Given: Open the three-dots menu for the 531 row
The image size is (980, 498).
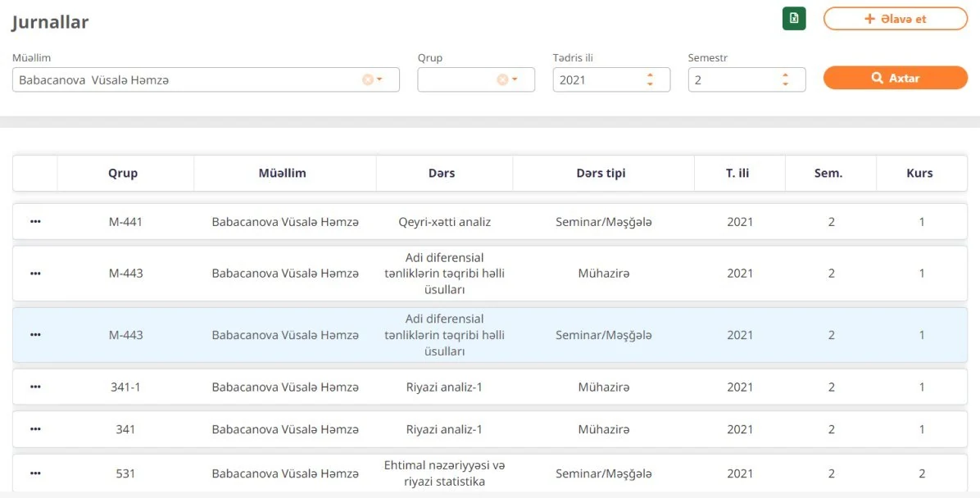Looking at the screenshot, I should (35, 473).
